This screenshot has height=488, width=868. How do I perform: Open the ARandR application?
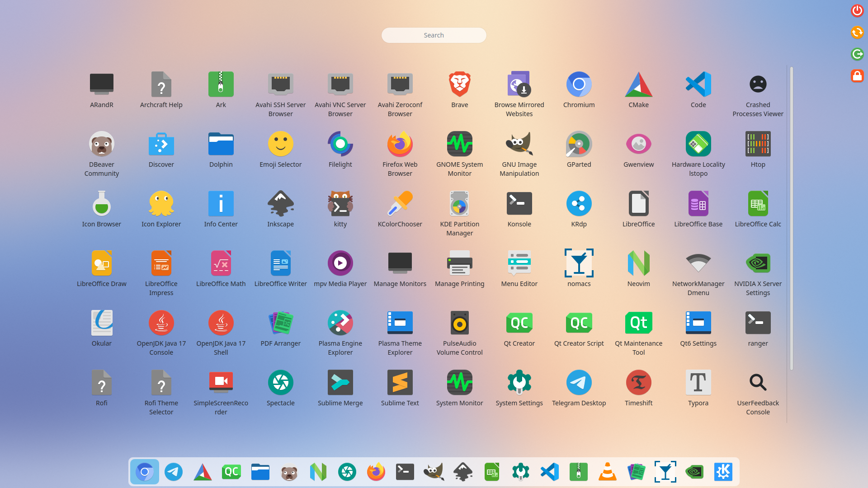pos(102,89)
